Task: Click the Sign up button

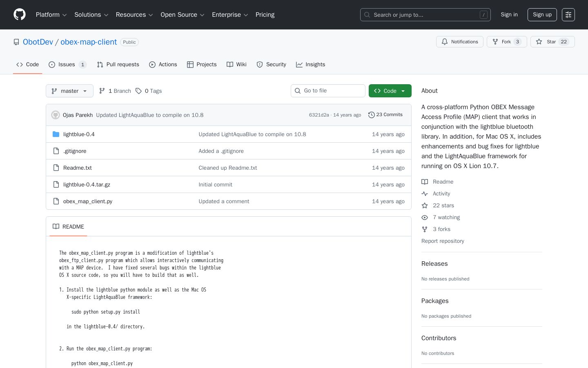Action: click(542, 15)
